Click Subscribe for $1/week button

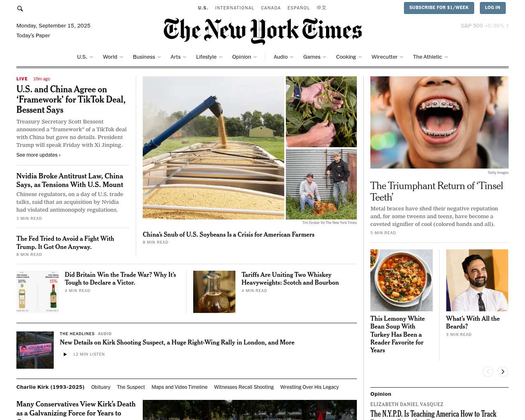tap(439, 8)
